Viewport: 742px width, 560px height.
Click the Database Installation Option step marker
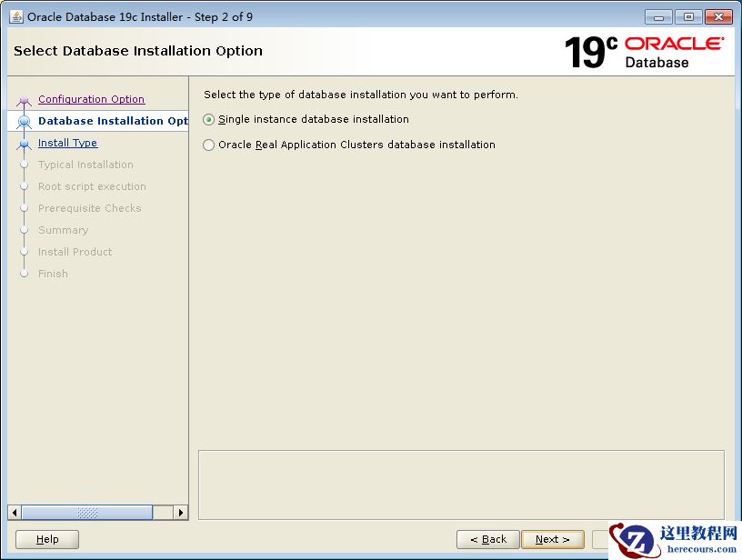click(x=24, y=122)
